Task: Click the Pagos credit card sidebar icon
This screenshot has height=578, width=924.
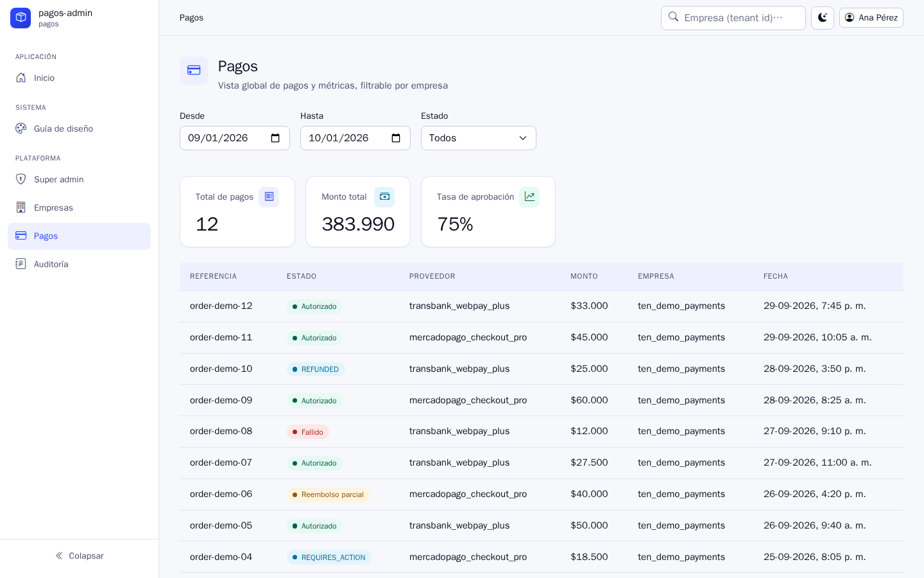Action: [21, 236]
